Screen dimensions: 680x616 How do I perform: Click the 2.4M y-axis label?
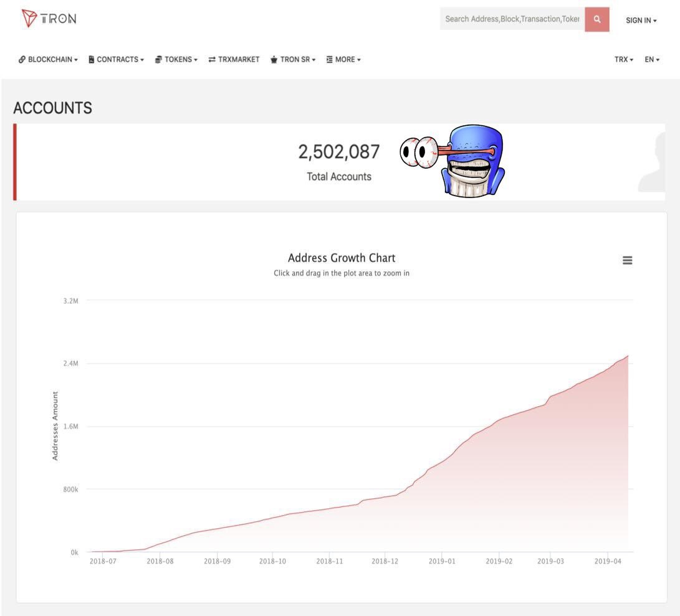70,363
